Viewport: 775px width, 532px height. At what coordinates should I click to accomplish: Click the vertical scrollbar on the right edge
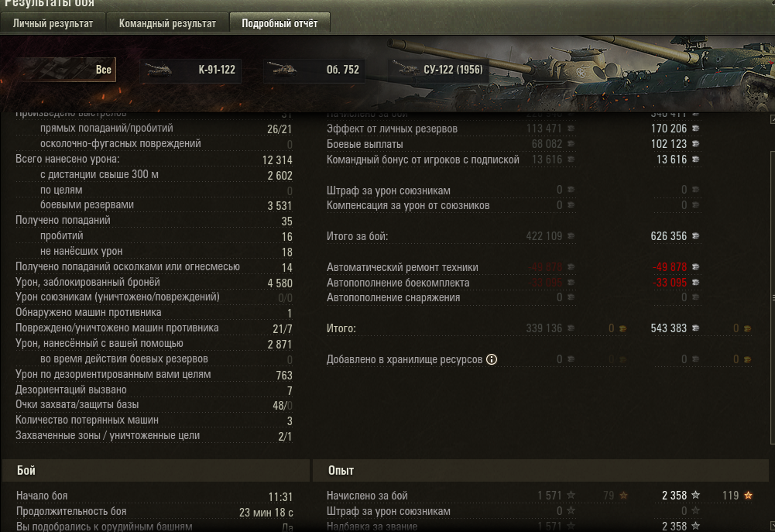772,297
